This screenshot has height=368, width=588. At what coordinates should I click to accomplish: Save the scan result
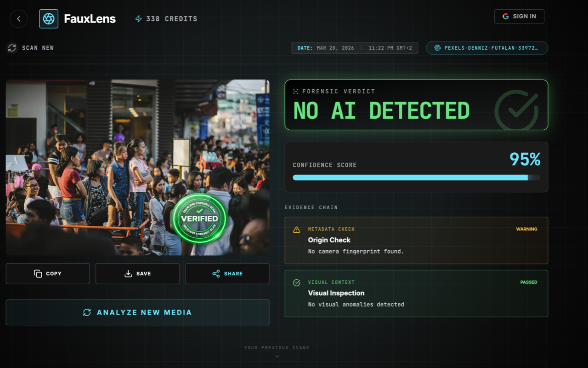[137, 274]
